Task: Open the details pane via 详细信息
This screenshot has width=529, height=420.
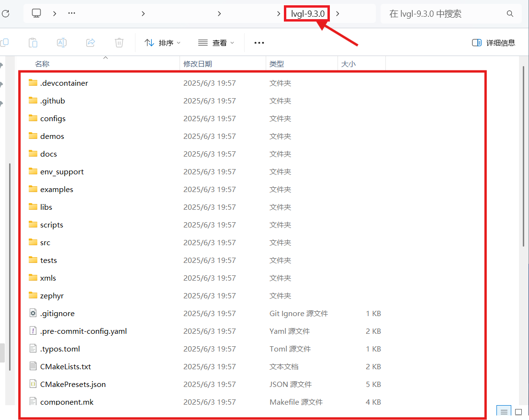Action: [493, 43]
